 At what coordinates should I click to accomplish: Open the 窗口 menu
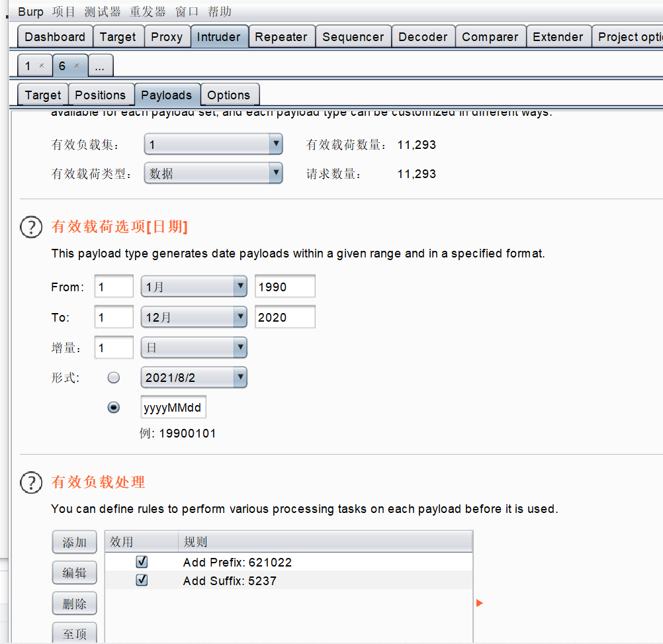pos(187,12)
